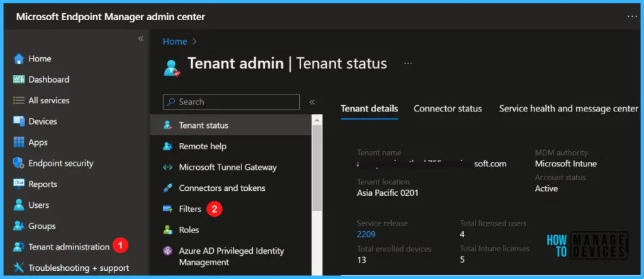The width and height of the screenshot is (644, 279).
Task: Click the total enrolled devices value 13
Action: 362,260
